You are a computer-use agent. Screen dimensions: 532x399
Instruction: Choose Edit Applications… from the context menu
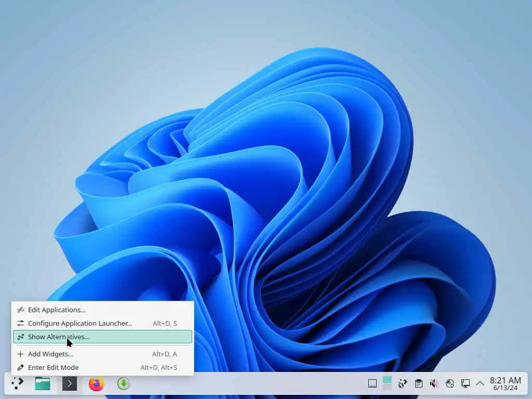pyautogui.click(x=102, y=310)
